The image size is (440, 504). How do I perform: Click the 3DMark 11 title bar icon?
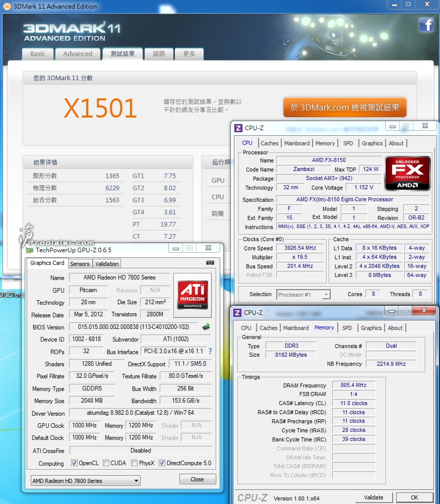(x=7, y=6)
